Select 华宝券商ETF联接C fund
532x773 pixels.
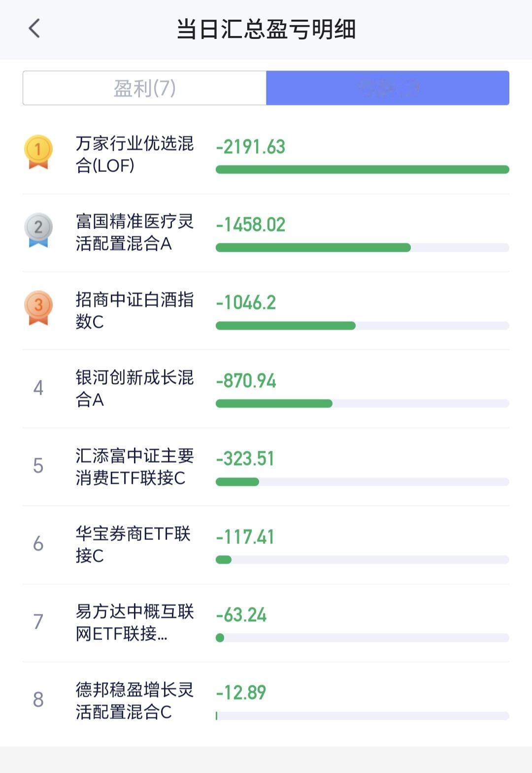(x=266, y=545)
